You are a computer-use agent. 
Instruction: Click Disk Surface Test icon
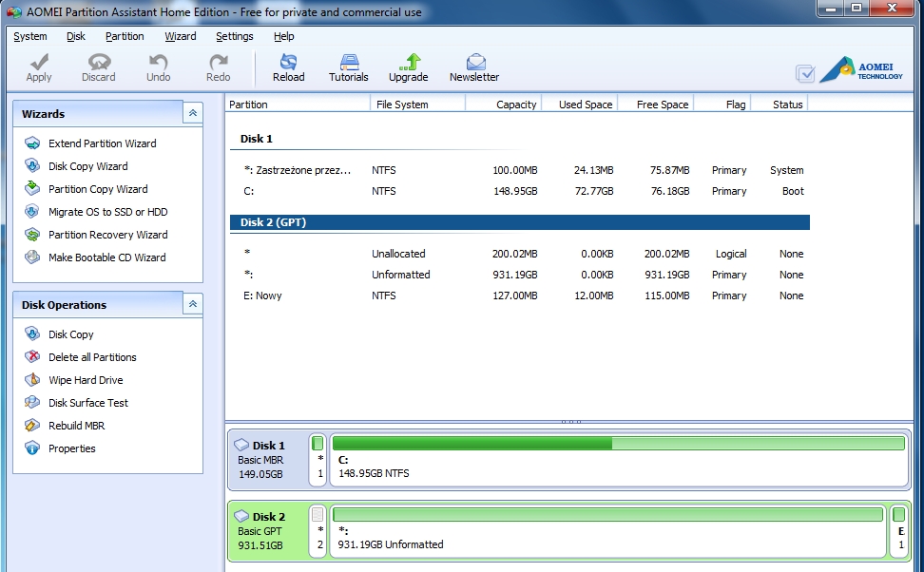[x=32, y=402]
